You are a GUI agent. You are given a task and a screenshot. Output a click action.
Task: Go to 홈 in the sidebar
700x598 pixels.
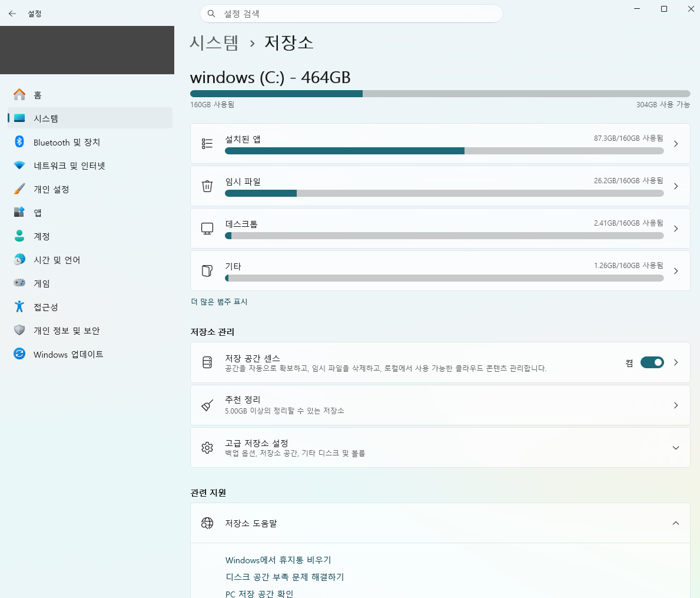point(90,95)
